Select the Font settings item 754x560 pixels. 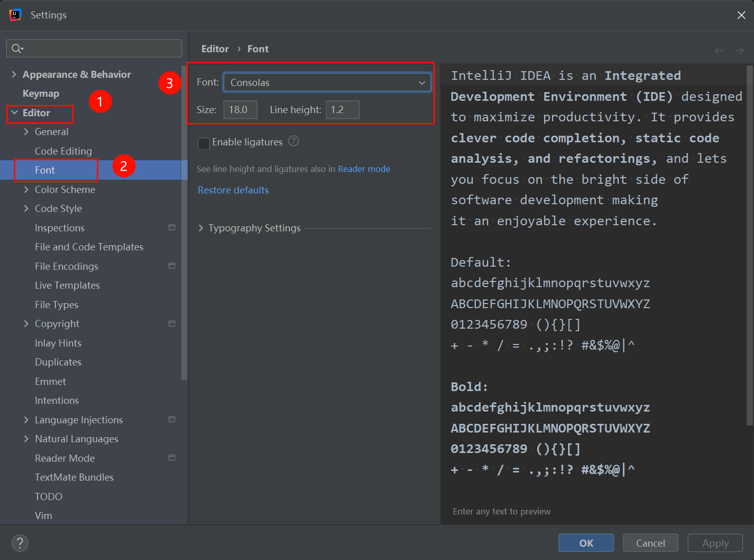pyautogui.click(x=45, y=170)
